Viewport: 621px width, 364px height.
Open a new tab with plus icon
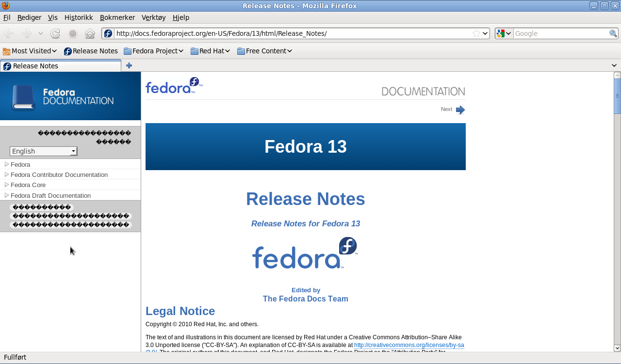[129, 65]
